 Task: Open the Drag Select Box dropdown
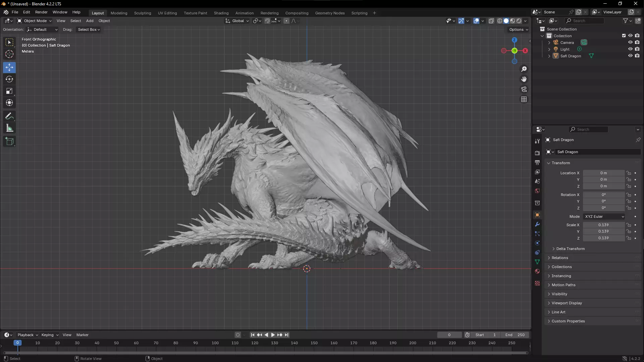(89, 29)
